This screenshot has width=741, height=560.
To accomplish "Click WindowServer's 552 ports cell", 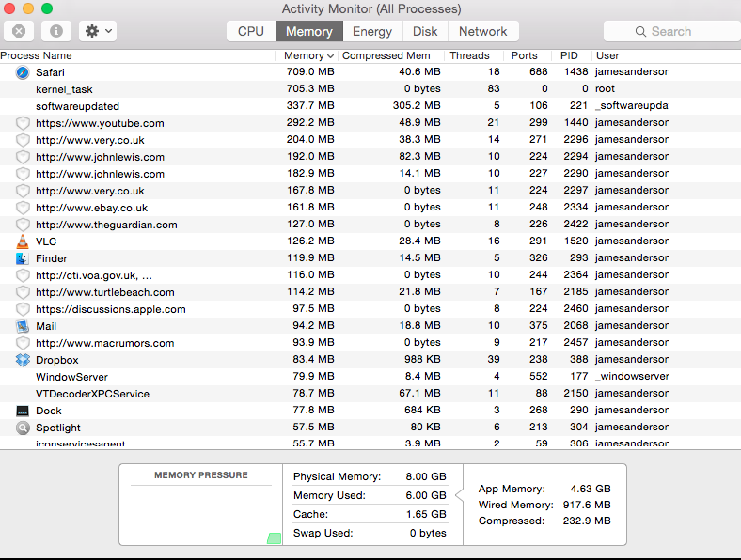I will point(538,377).
